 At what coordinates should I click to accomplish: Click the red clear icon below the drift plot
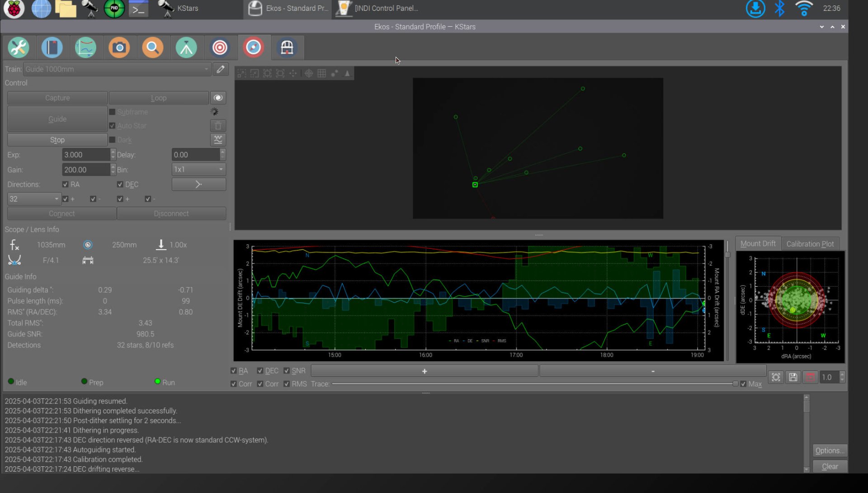click(810, 377)
